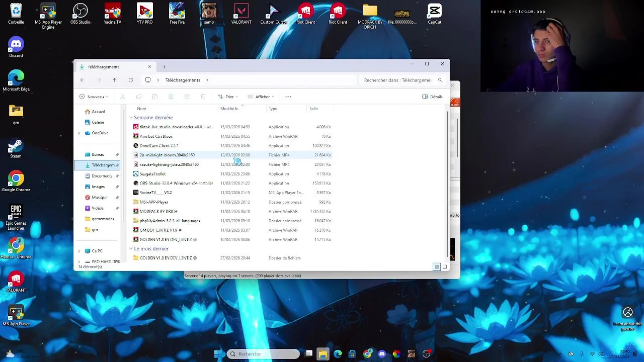
Task: Open Google Chrome desktop shortcut
Action: tap(16, 182)
